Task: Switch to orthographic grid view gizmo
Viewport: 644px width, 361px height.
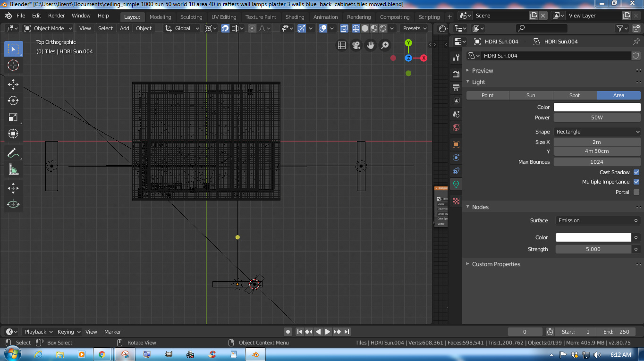Action: pyautogui.click(x=341, y=45)
